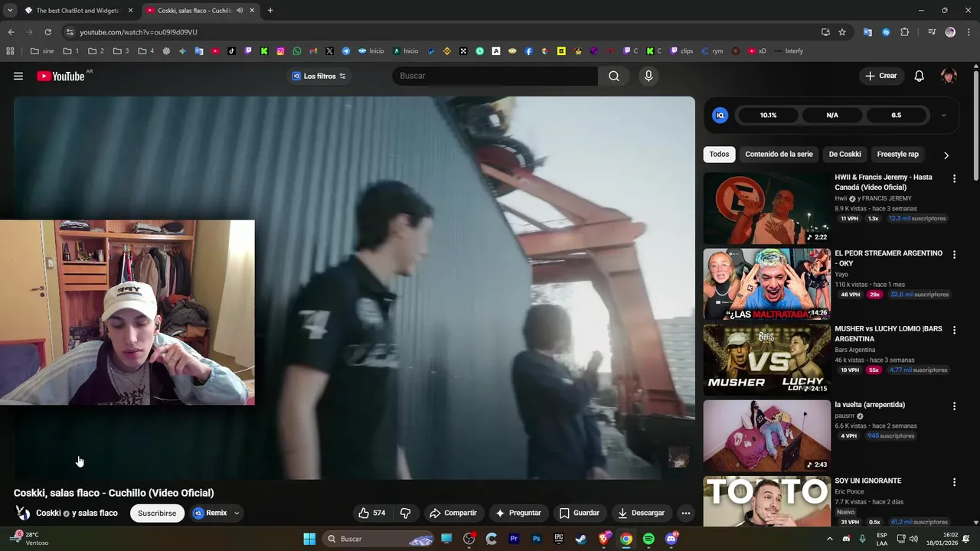The height and width of the screenshot is (551, 980).
Task: Click the Crear button
Action: point(881,76)
